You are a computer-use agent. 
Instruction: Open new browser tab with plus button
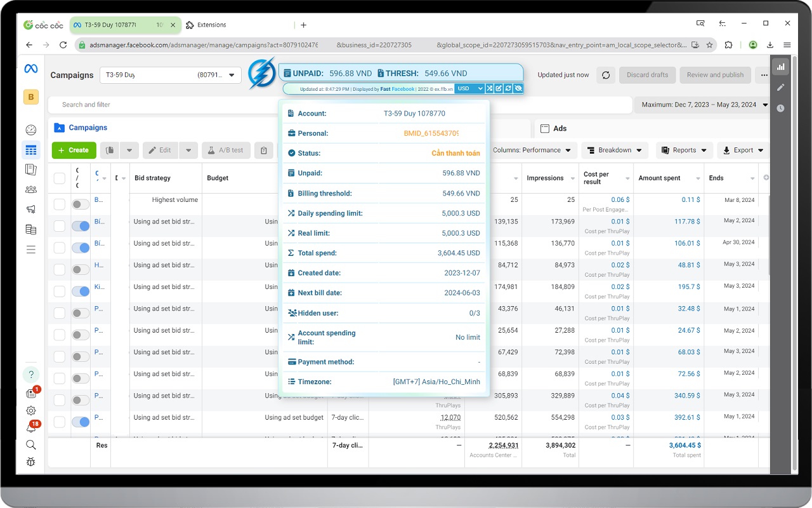(x=304, y=25)
